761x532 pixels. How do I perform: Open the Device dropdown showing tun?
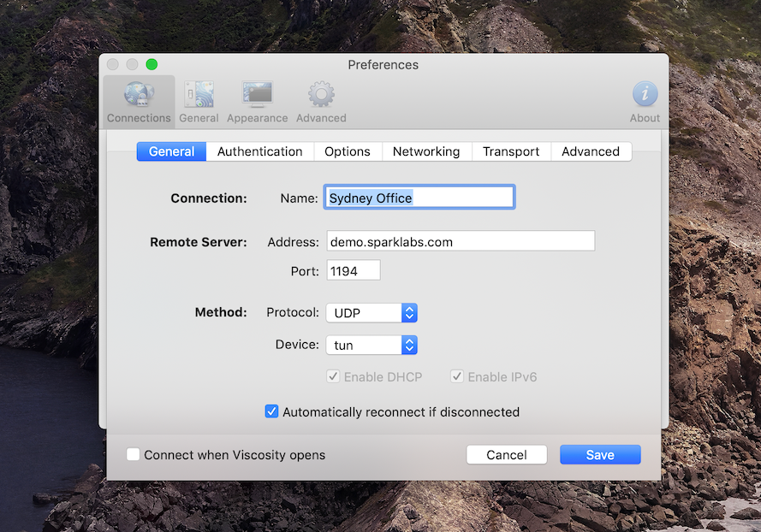(x=372, y=346)
